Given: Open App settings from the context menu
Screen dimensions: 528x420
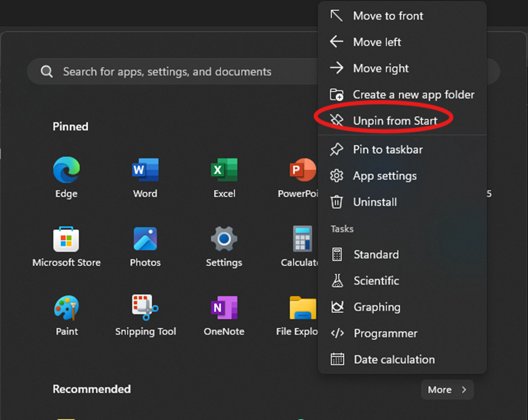Looking at the screenshot, I should click(402, 176).
